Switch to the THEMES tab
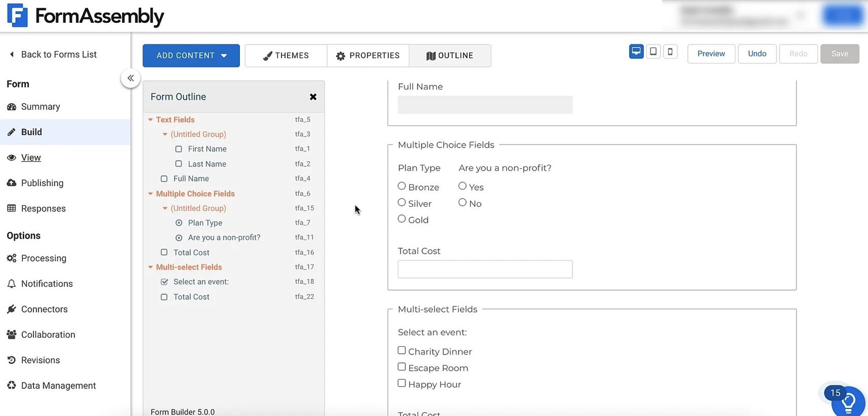Screen dimensions: 868x416 tap(286, 55)
